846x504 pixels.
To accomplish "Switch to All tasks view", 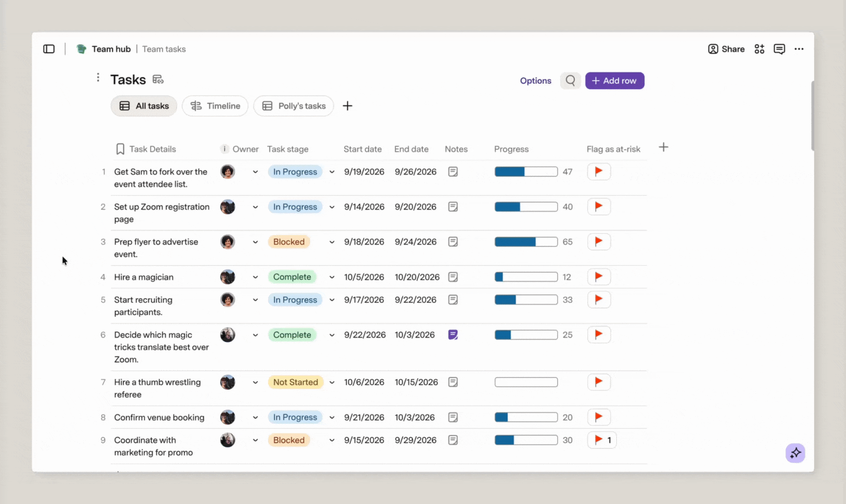I will 144,106.
